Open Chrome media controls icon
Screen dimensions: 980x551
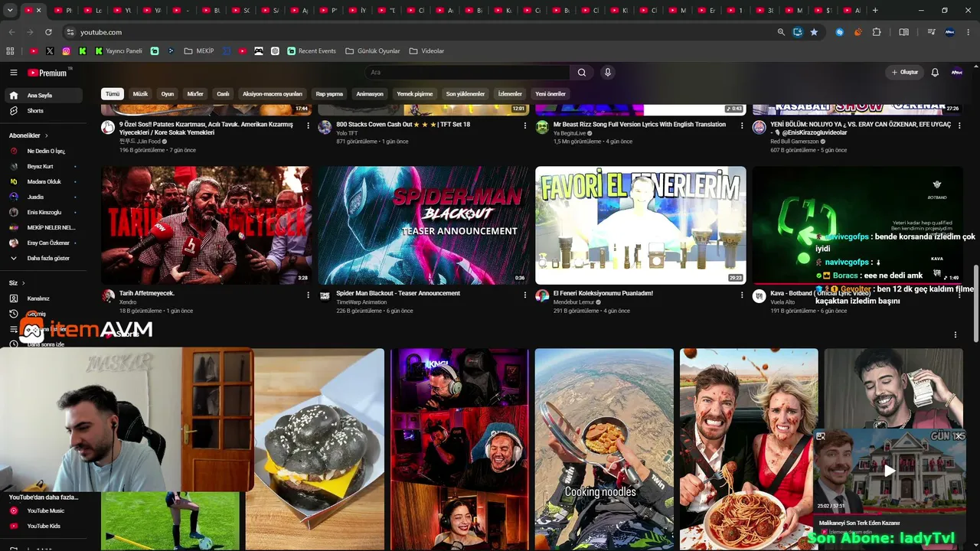(x=931, y=32)
